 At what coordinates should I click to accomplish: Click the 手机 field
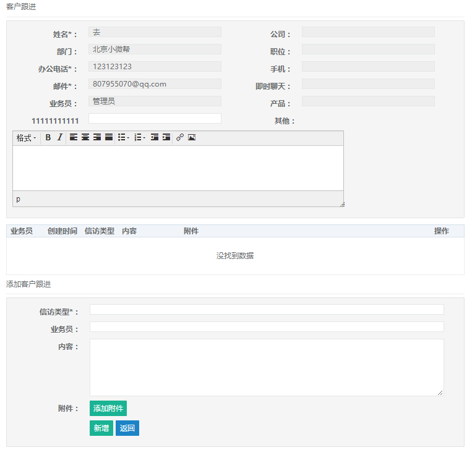click(x=368, y=67)
